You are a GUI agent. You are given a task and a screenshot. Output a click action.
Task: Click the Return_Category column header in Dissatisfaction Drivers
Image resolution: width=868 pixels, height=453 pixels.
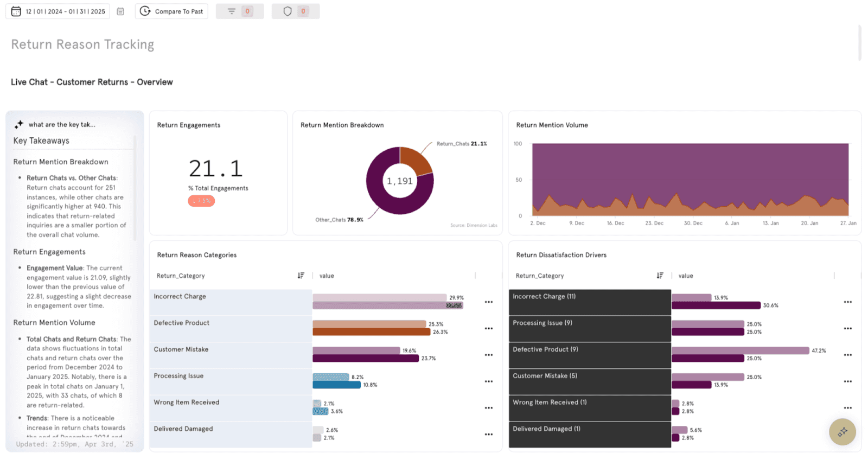click(540, 276)
